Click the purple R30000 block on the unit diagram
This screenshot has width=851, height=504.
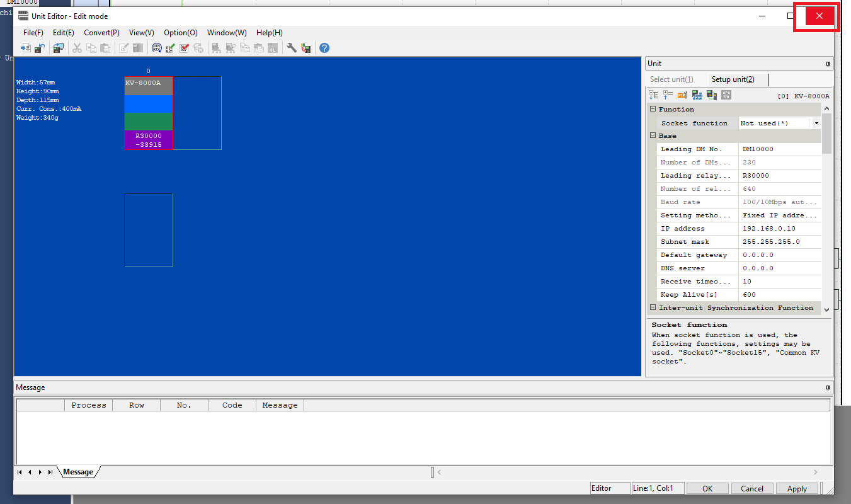148,141
